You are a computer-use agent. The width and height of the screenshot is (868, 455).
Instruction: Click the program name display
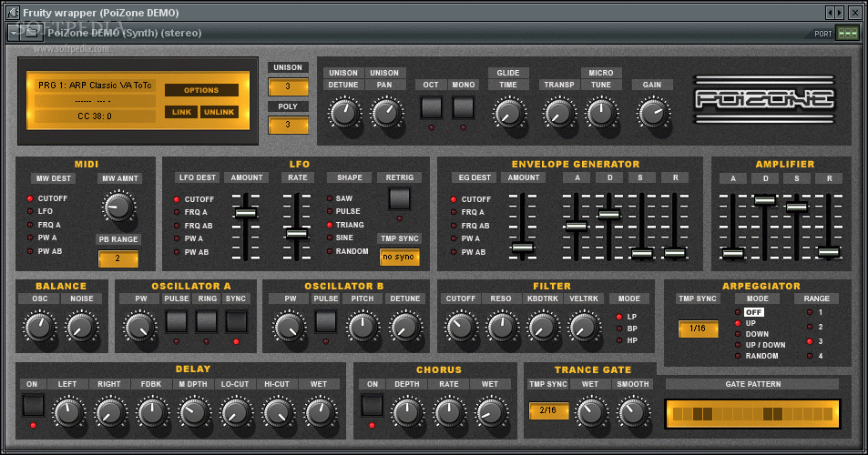click(x=95, y=86)
